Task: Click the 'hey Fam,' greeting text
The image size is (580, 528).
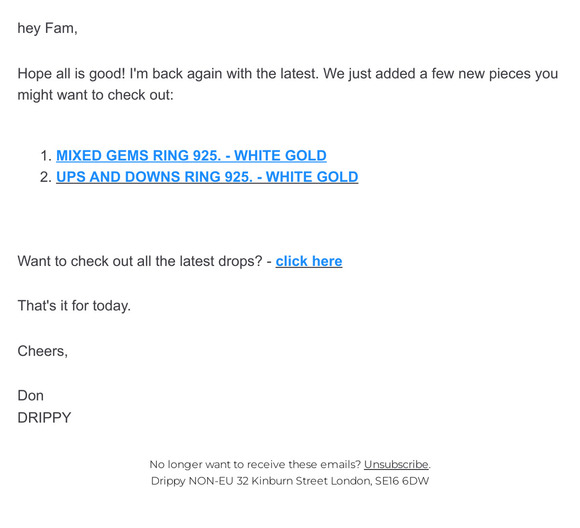Action: click(47, 28)
